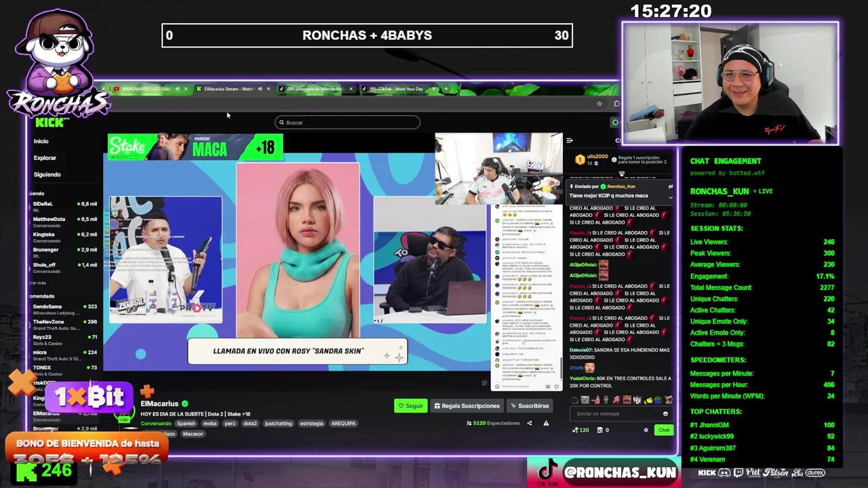Share the stream via the share icon
The width and height of the screenshot is (868, 488).
[530, 423]
